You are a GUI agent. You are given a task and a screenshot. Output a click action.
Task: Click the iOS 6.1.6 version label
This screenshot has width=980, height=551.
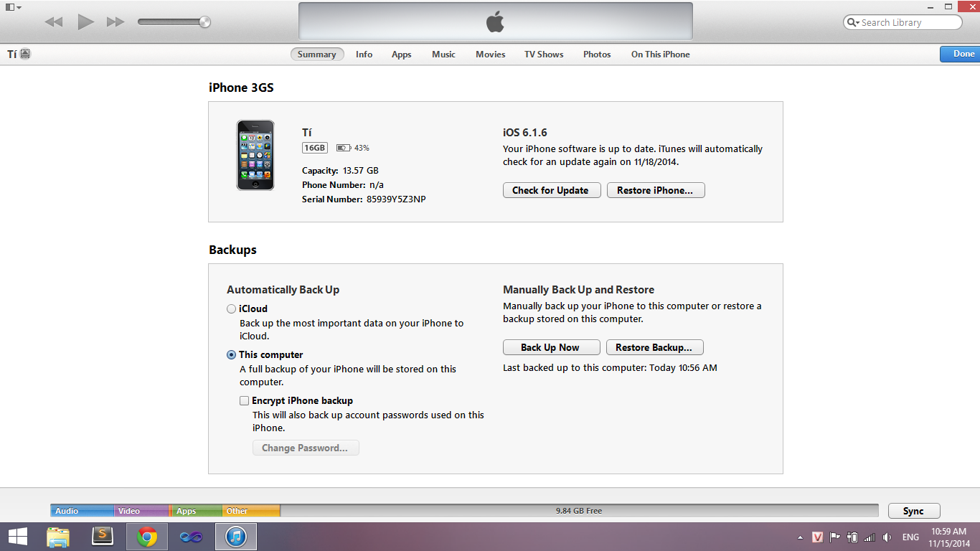click(525, 133)
